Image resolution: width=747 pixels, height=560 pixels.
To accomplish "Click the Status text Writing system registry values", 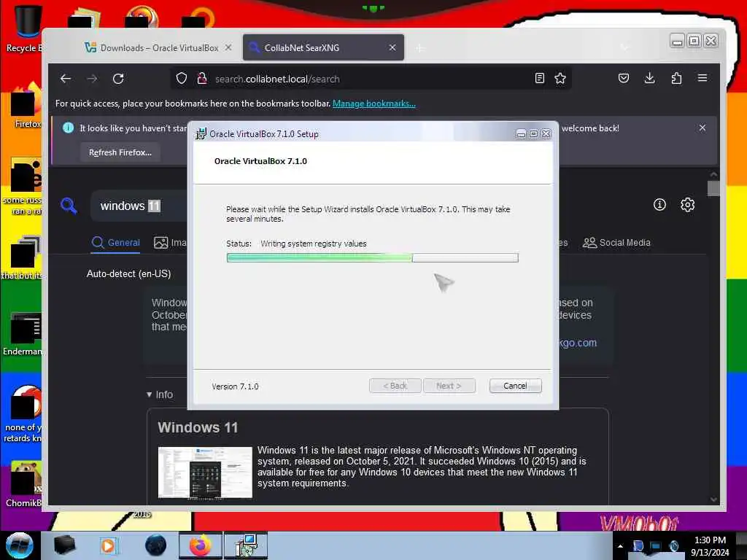I will 314,244.
